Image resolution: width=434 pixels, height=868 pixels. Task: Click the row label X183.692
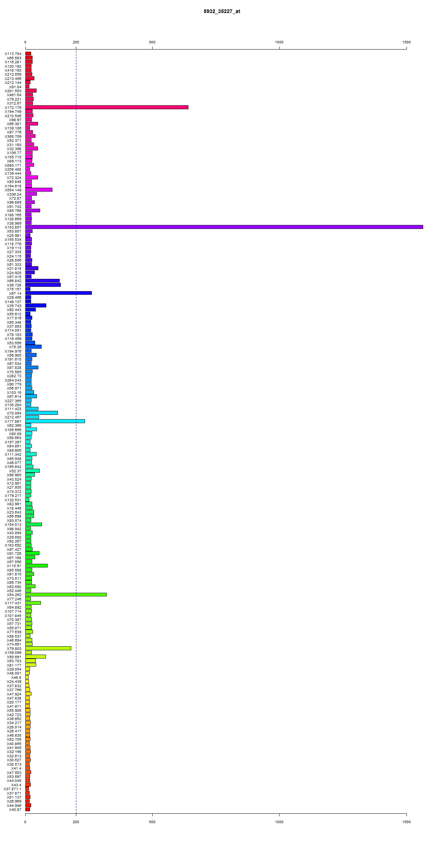pyautogui.click(x=13, y=545)
